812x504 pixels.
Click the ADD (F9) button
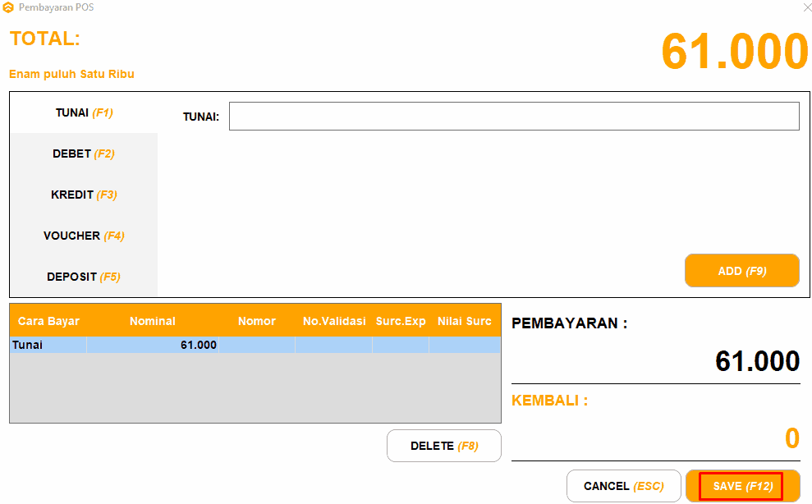tap(742, 270)
